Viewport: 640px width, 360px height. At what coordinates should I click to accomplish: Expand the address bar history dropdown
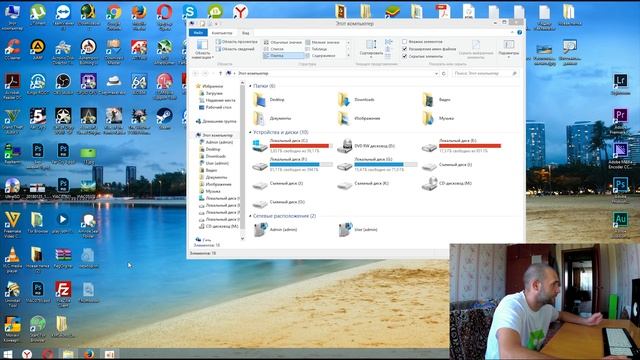pos(436,73)
